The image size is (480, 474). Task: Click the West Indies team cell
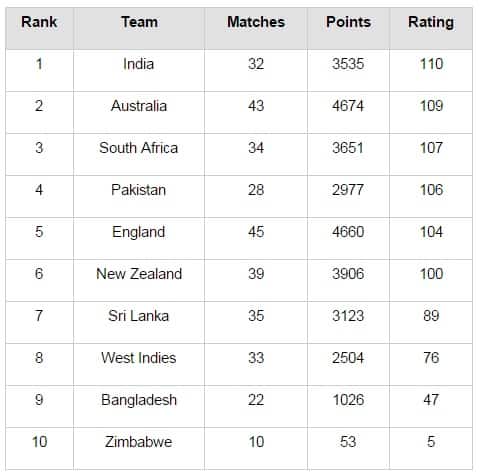[139, 358]
